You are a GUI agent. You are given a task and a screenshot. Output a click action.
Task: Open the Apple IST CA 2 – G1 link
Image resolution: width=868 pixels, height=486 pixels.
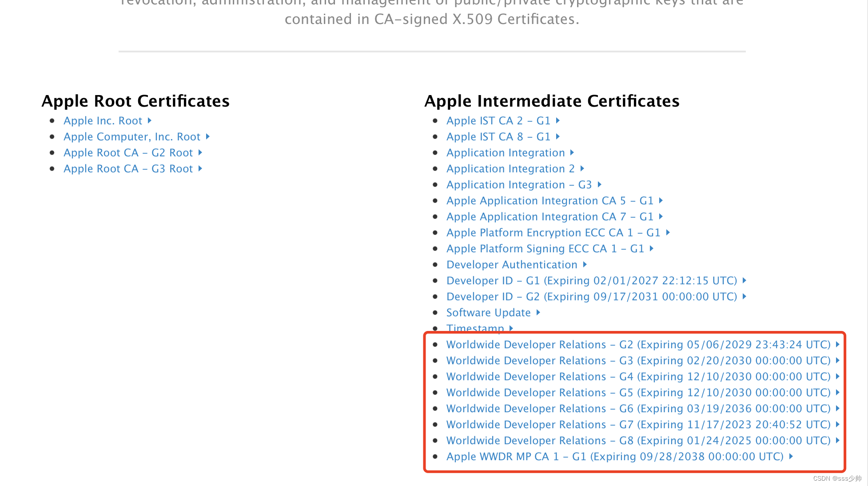[498, 121]
